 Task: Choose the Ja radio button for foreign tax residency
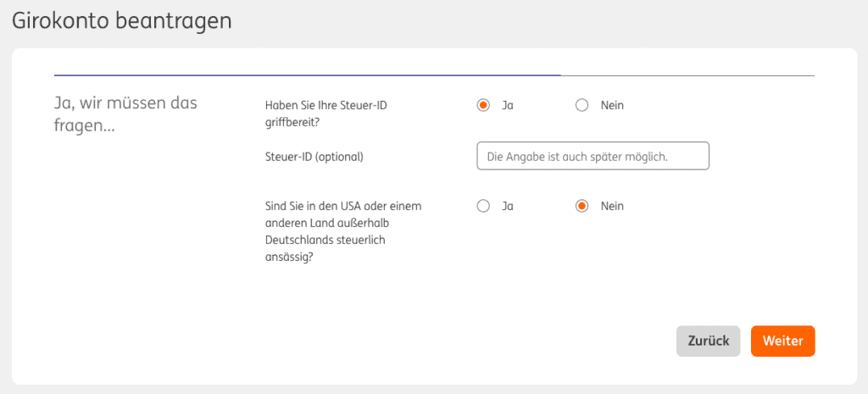[483, 206]
